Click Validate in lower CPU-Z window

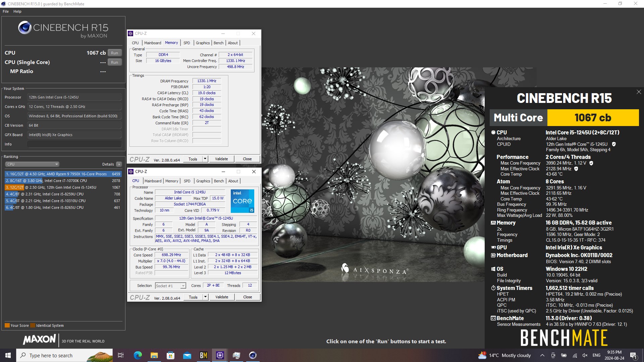click(222, 297)
